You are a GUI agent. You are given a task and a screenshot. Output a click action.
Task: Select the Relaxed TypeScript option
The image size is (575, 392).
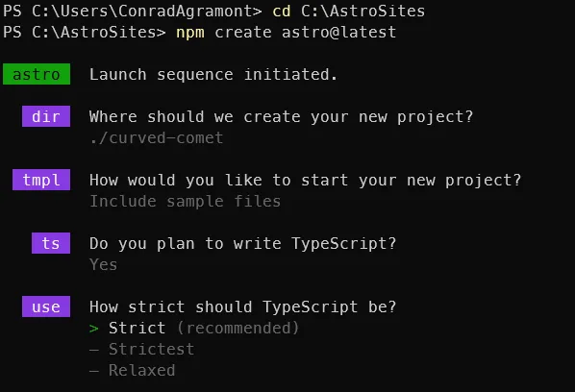(x=142, y=371)
